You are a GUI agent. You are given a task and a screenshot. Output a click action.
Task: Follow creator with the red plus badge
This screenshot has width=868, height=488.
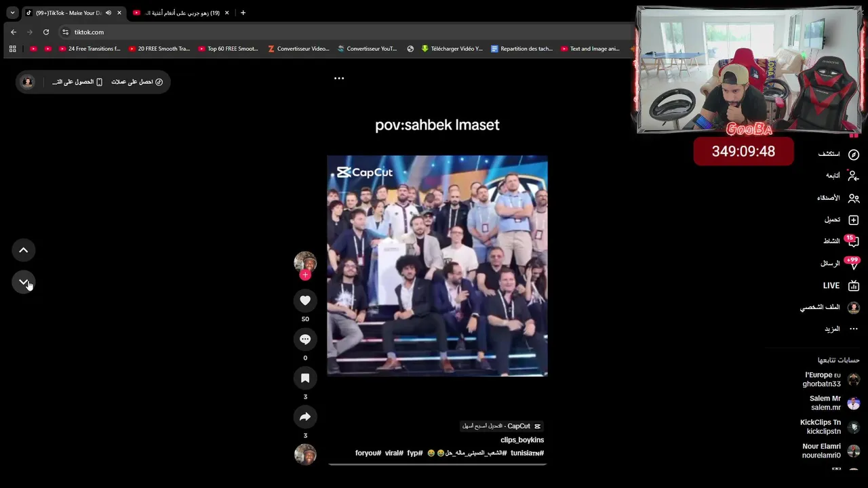[x=305, y=274]
